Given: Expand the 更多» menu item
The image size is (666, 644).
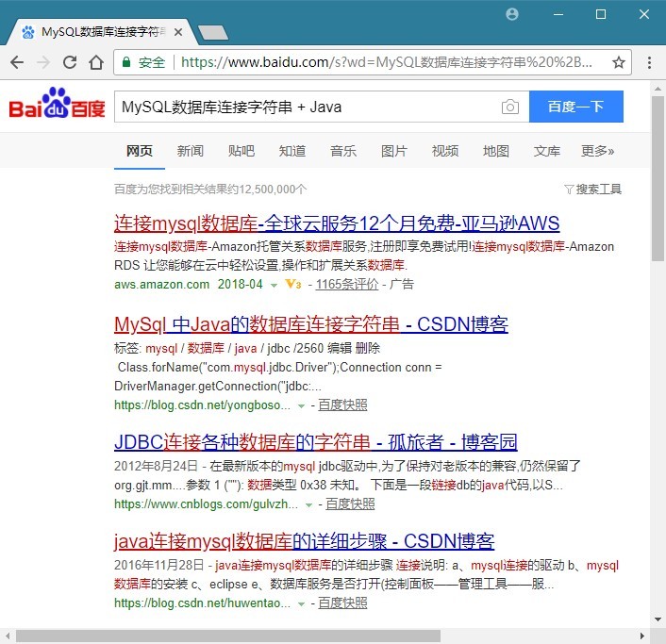Looking at the screenshot, I should [x=597, y=151].
